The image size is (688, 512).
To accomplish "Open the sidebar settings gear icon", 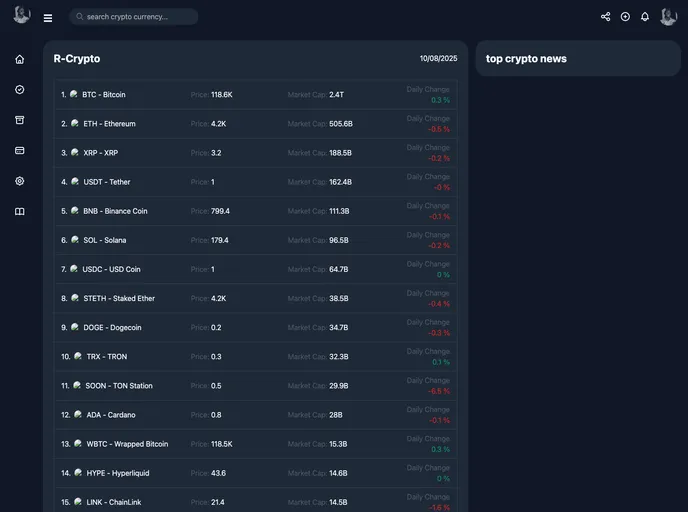I will pyautogui.click(x=20, y=181).
